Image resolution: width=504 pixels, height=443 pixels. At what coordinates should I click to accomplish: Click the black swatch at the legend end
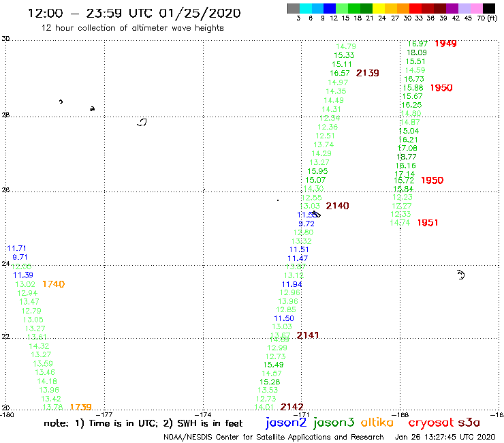[488, 8]
